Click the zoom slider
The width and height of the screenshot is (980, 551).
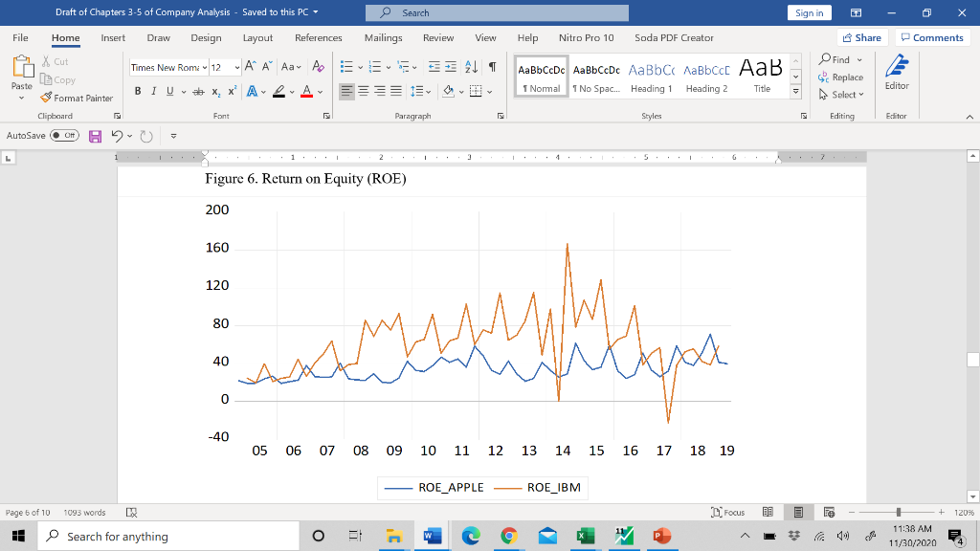(896, 512)
